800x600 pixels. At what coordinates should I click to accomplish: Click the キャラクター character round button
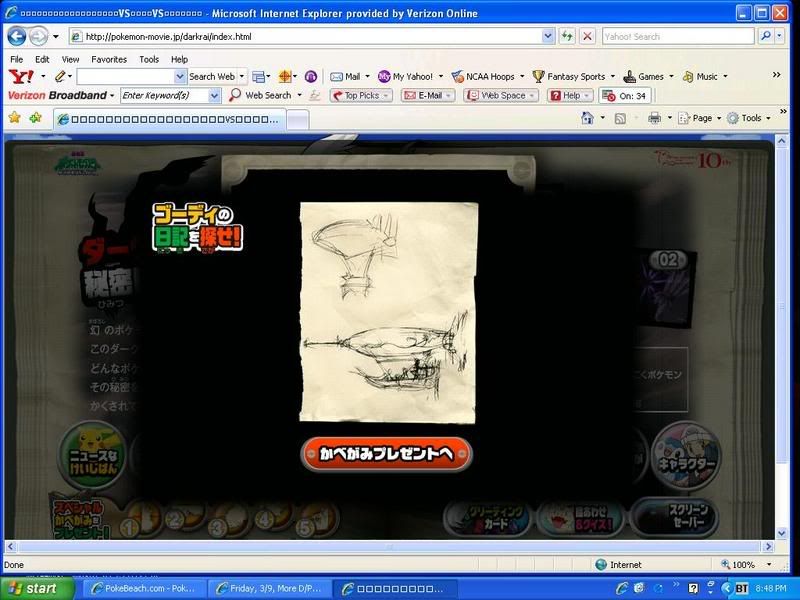tap(686, 455)
